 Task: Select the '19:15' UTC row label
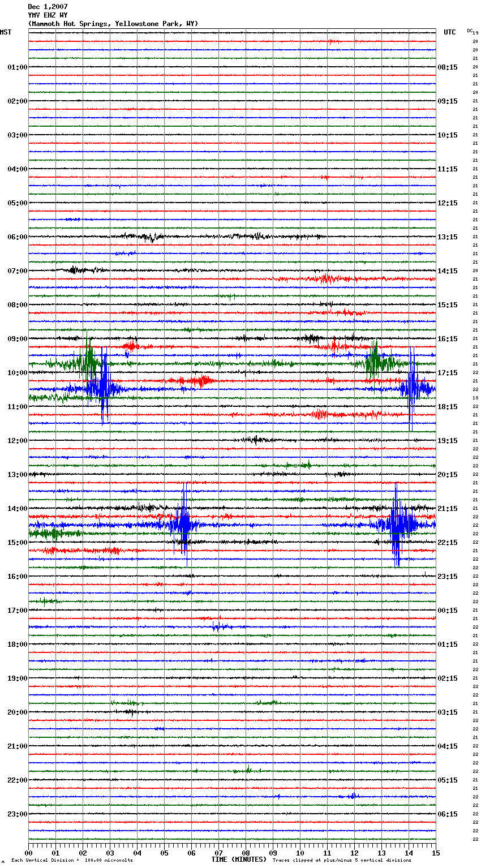pos(448,441)
